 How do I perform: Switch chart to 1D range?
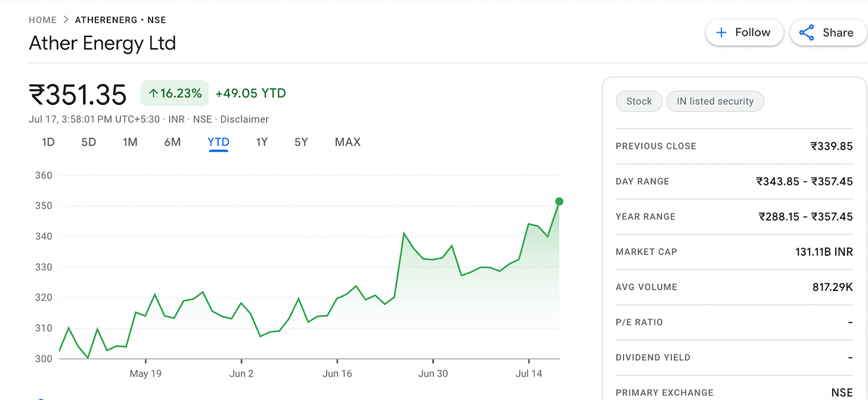(x=48, y=142)
